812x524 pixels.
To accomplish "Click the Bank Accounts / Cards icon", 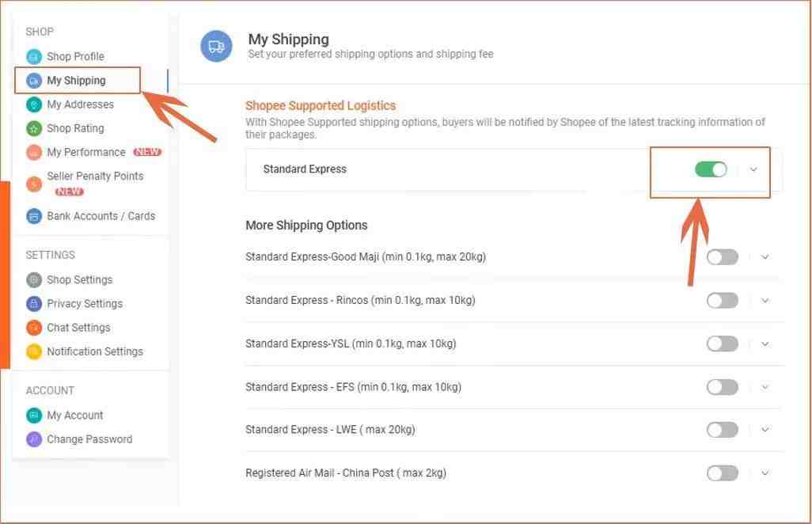I will tap(34, 216).
